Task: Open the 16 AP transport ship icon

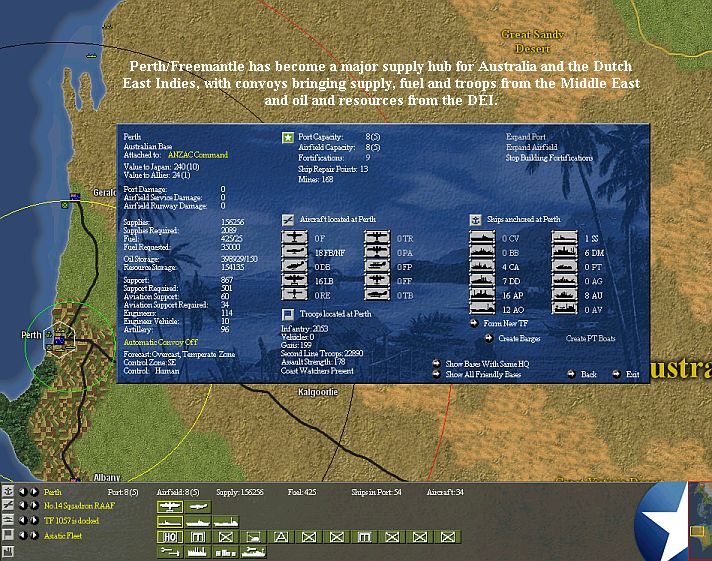Action: 482,294
